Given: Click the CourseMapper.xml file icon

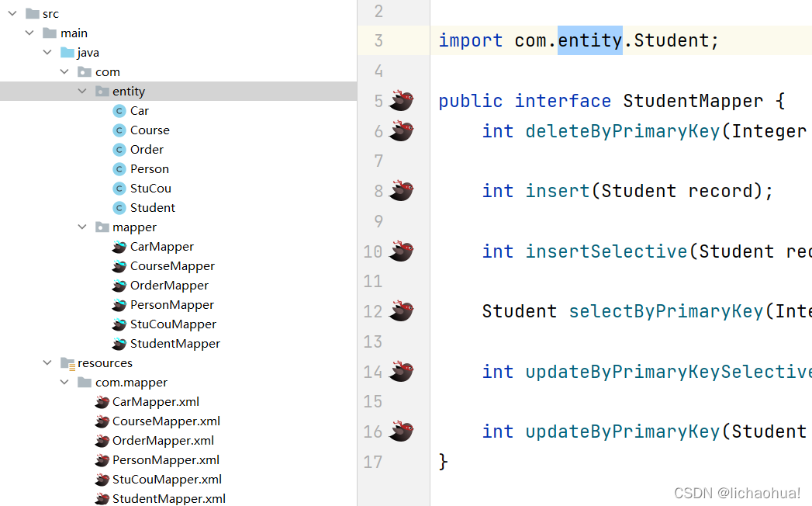Looking at the screenshot, I should point(102,421).
